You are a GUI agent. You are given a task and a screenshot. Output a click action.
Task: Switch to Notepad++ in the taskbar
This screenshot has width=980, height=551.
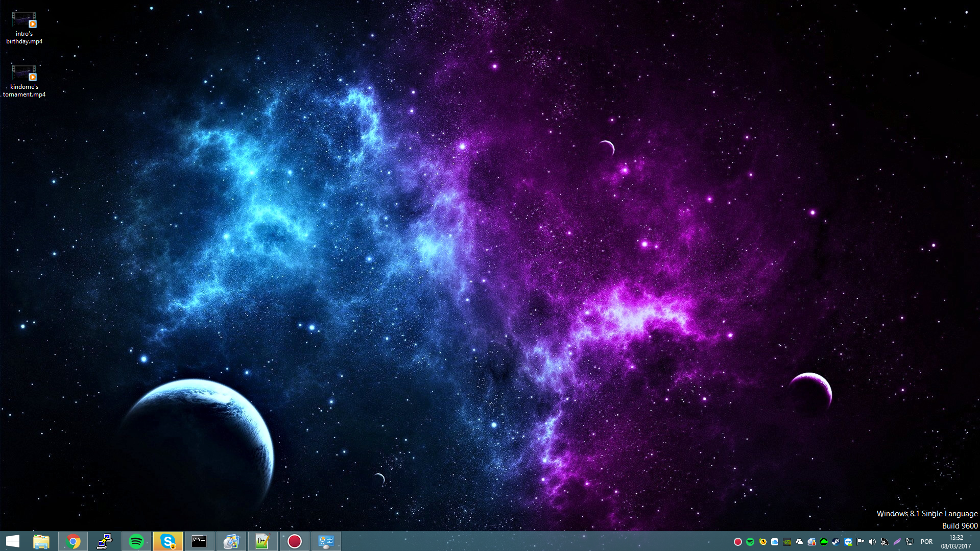[x=262, y=541]
